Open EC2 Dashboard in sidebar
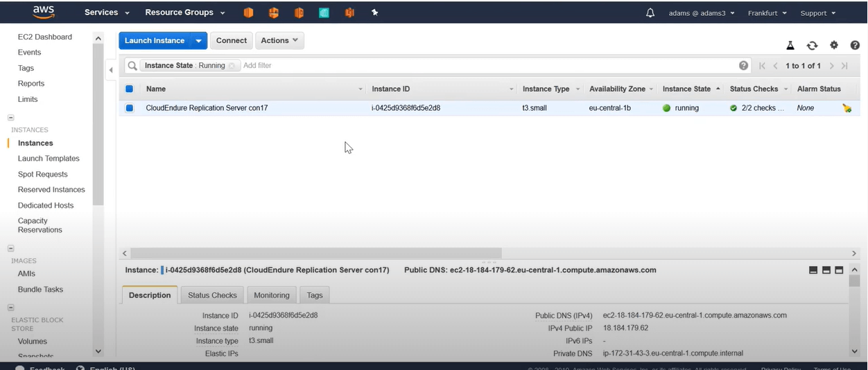 pyautogui.click(x=45, y=37)
